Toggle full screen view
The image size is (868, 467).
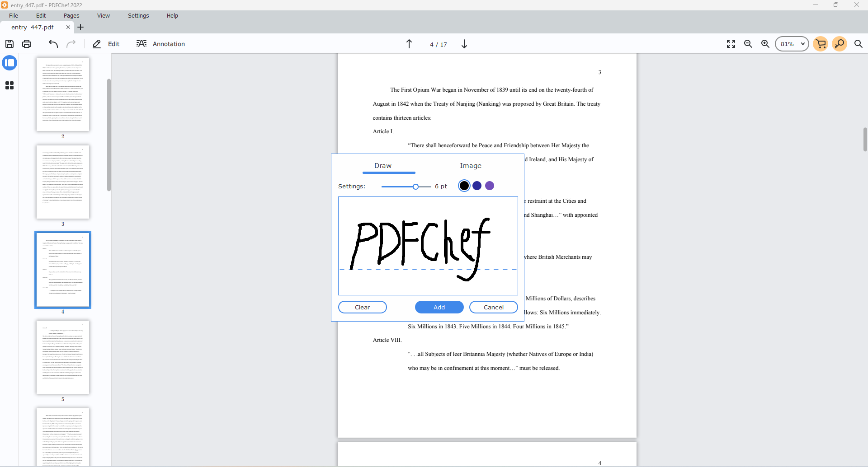pyautogui.click(x=731, y=44)
